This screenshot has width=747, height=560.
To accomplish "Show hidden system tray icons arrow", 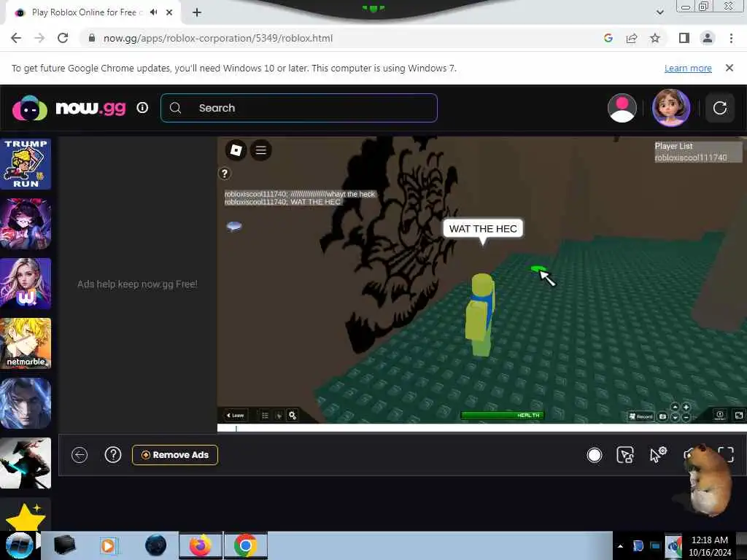I will point(620,546).
